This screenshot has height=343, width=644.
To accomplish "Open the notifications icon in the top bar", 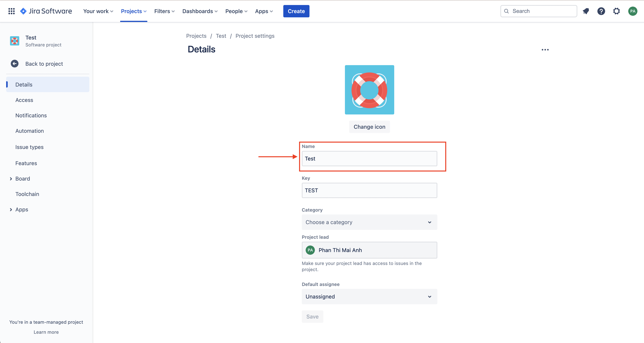I will click(586, 11).
